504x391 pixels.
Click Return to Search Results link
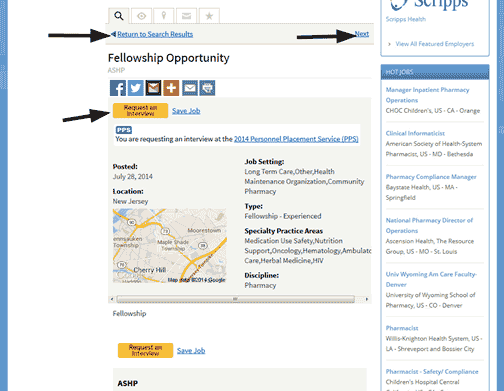pos(155,34)
